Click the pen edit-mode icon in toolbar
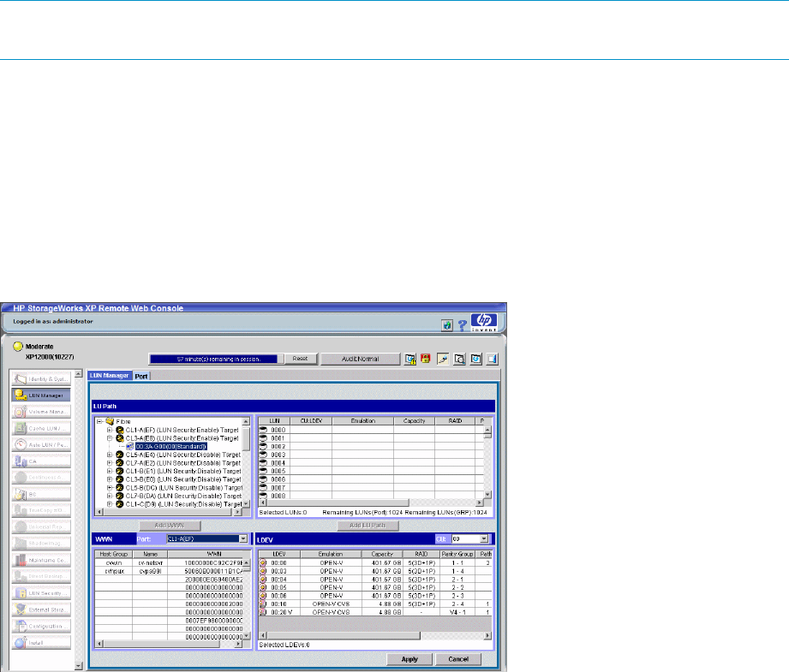The image size is (789, 672). (x=443, y=359)
